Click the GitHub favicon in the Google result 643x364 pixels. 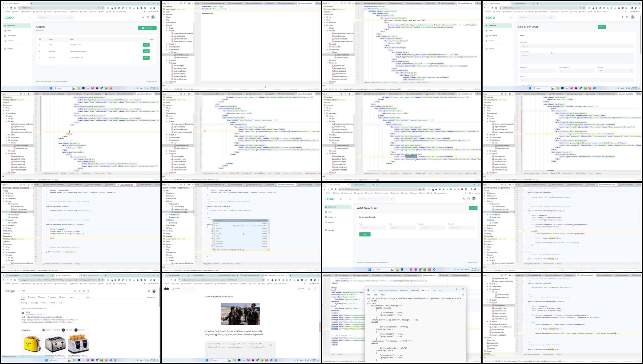[23, 313]
